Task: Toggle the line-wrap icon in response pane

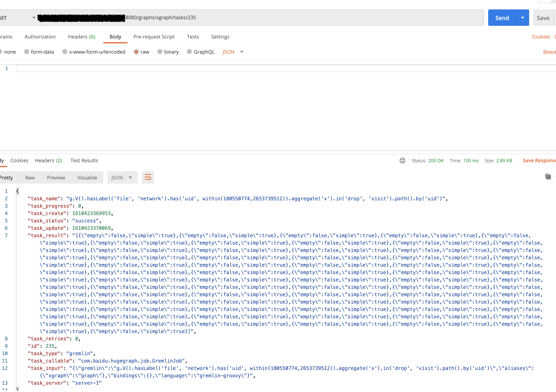Action: [148, 177]
